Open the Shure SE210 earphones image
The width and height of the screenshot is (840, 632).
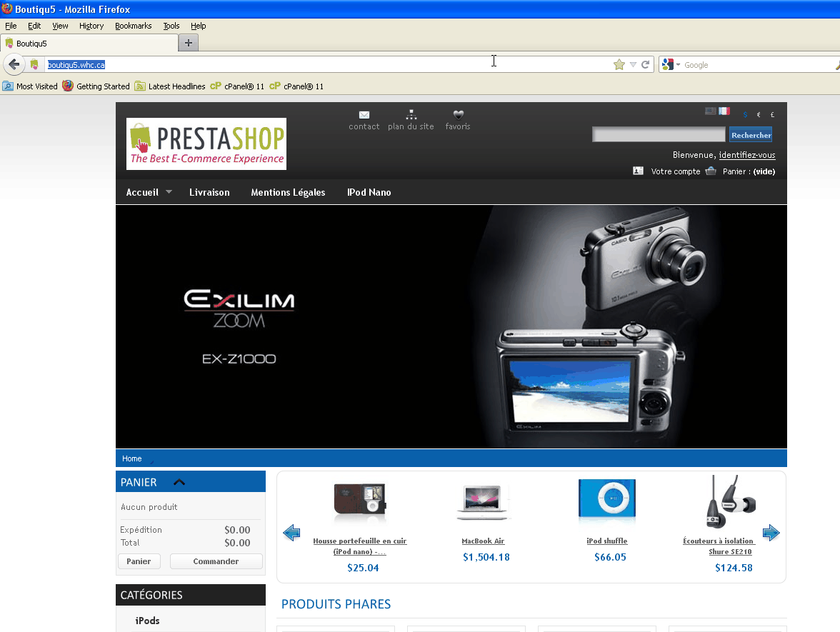coord(731,502)
